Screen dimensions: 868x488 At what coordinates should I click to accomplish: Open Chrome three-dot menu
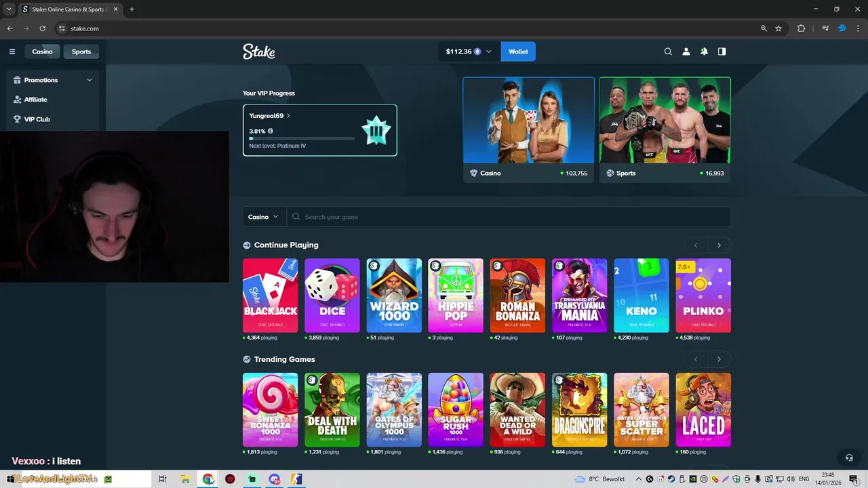pyautogui.click(x=858, y=28)
